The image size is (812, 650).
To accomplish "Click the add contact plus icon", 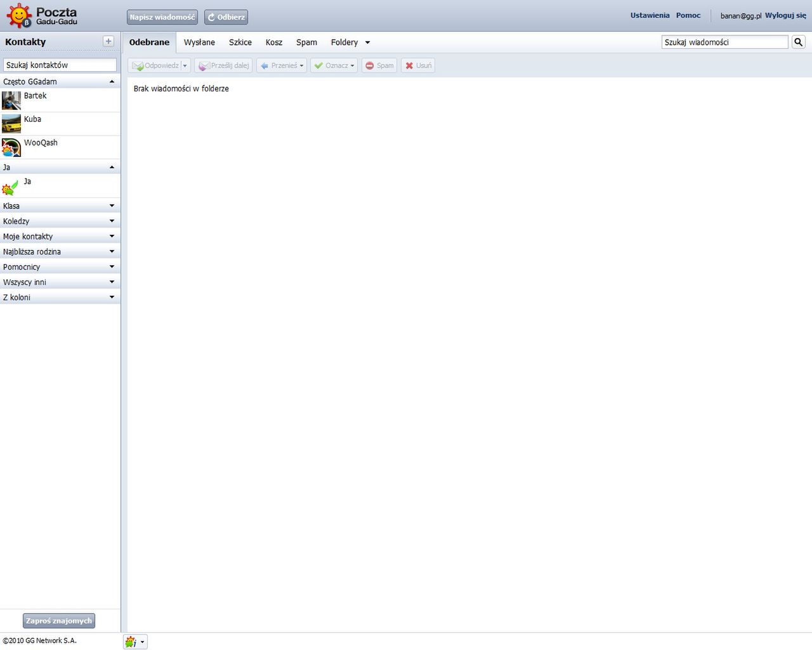I will click(x=108, y=41).
